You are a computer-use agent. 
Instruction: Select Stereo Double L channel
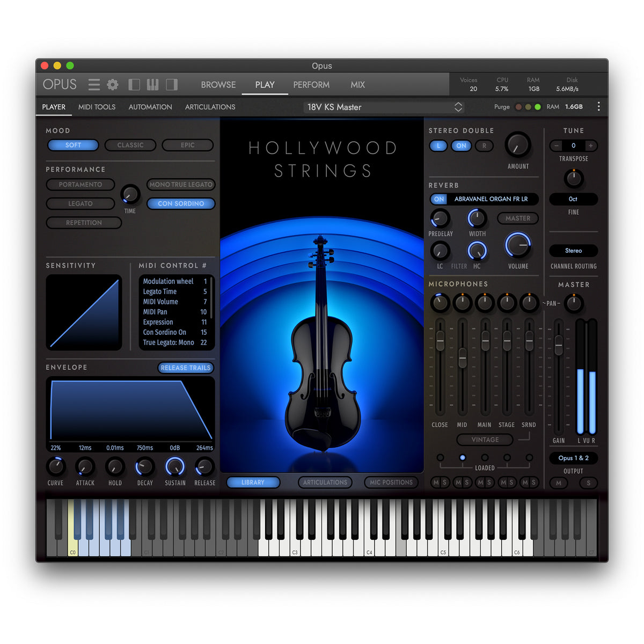coord(438,146)
